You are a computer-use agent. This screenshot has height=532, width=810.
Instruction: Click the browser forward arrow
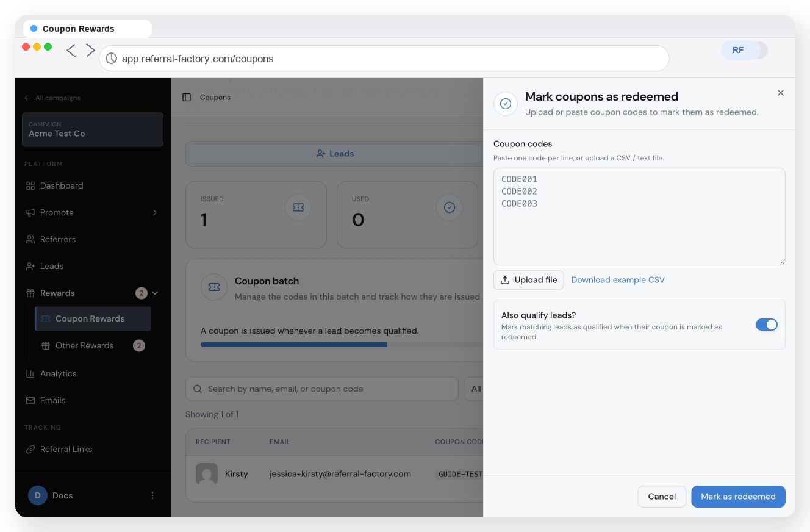point(90,50)
